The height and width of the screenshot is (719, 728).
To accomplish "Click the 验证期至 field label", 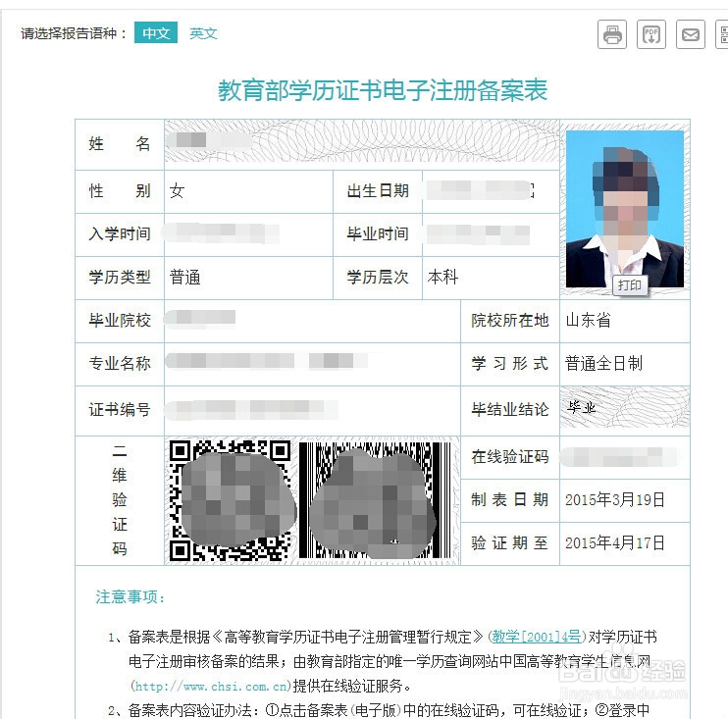I will 510,542.
